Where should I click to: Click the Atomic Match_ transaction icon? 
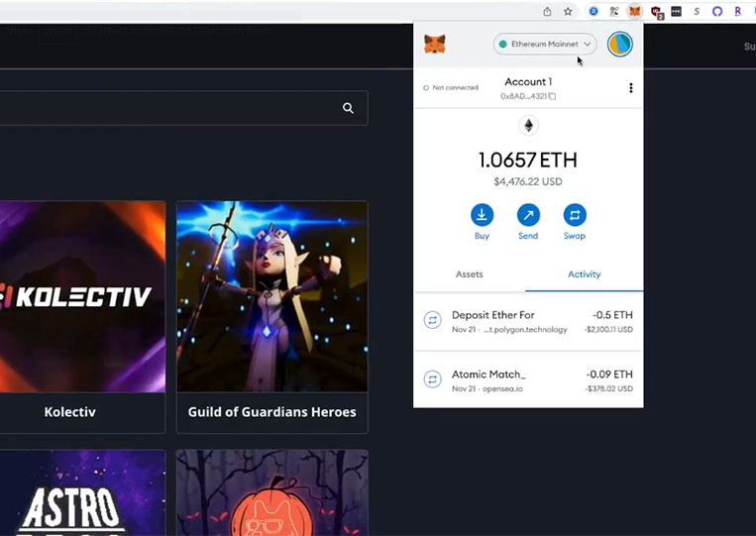432,379
